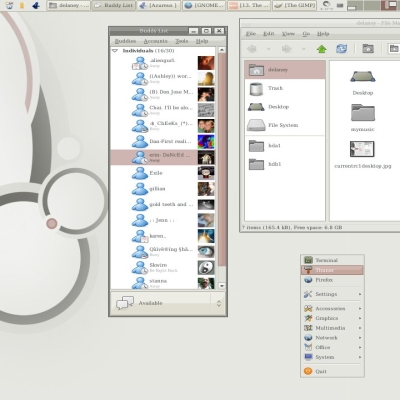This screenshot has width=400, height=400.
Task: Click the Home folder icon in file manager toolbar
Action: (x=368, y=49)
